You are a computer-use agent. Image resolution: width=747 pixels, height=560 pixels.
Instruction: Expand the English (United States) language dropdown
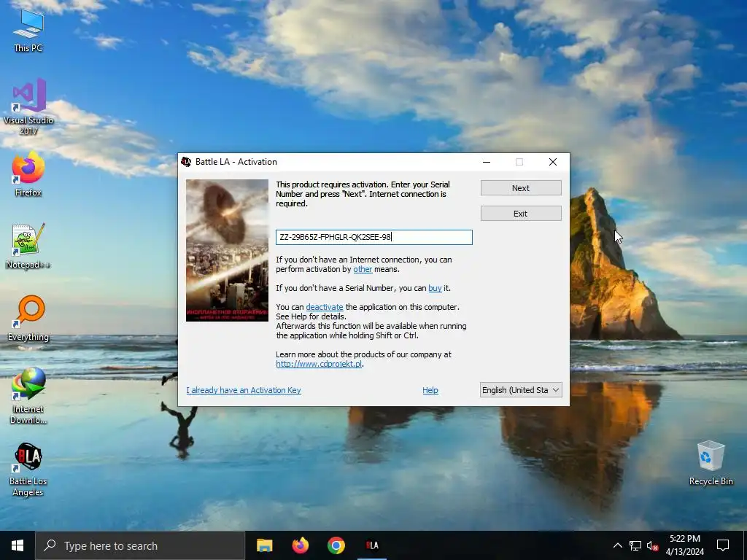[x=521, y=390]
